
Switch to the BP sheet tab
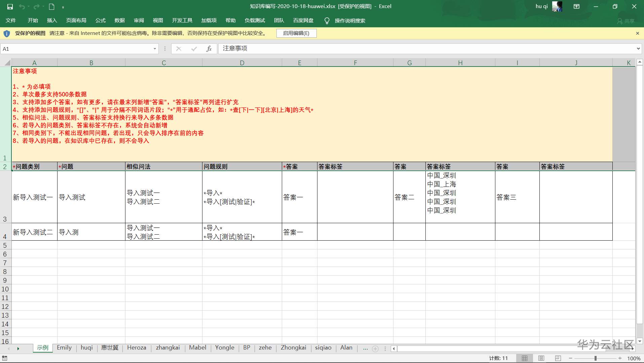click(247, 348)
